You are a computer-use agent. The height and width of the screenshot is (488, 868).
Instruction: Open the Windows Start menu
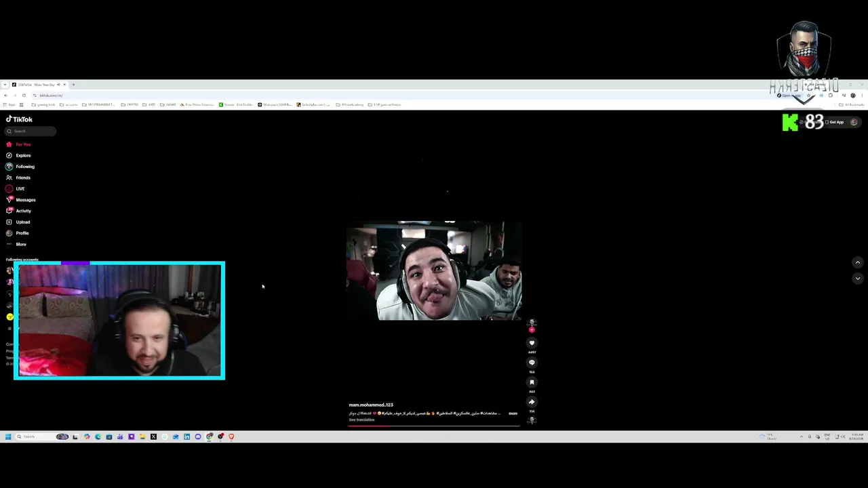(x=8, y=436)
